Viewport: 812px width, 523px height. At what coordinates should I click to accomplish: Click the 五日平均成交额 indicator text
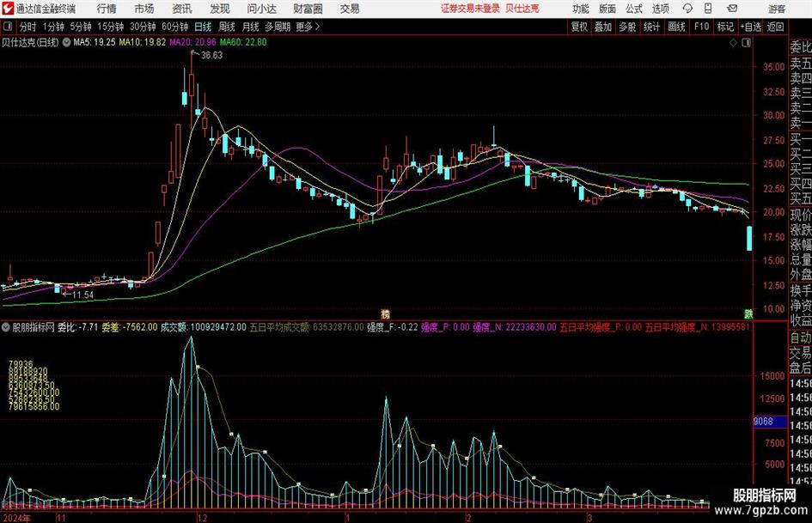point(307,327)
